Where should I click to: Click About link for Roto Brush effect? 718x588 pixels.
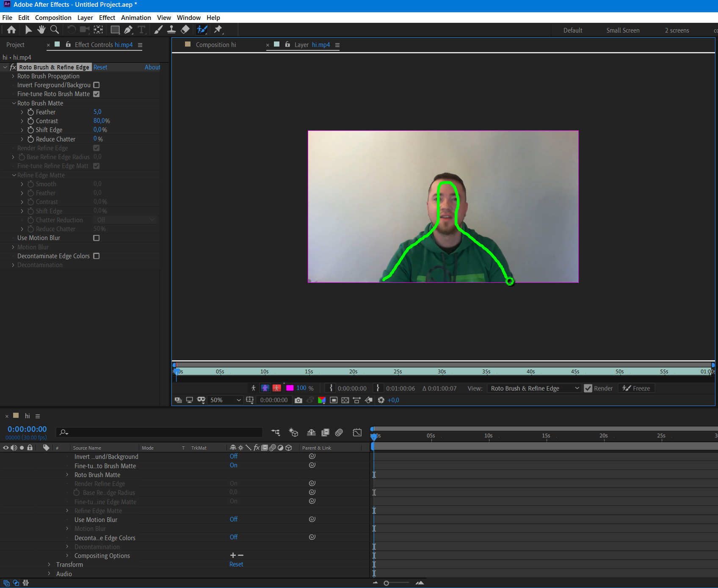click(x=152, y=67)
